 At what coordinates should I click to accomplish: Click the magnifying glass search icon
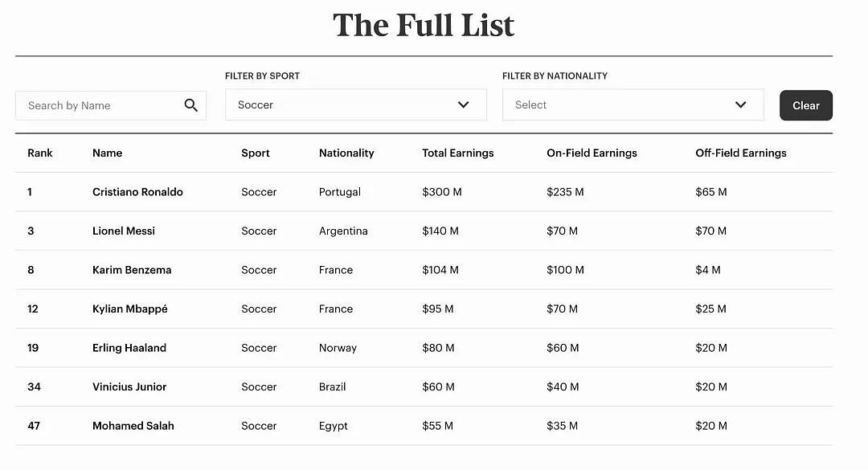point(191,105)
